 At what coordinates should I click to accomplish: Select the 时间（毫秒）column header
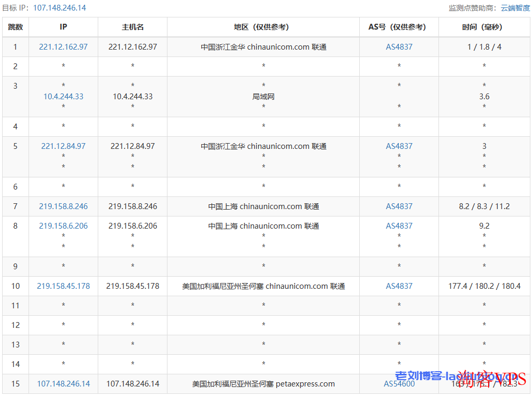pyautogui.click(x=484, y=27)
